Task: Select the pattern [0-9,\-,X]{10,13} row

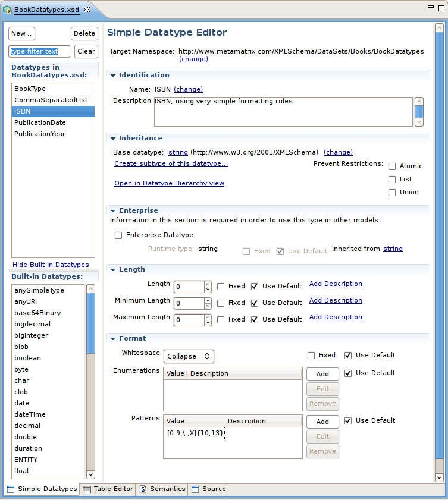Action: (x=233, y=433)
